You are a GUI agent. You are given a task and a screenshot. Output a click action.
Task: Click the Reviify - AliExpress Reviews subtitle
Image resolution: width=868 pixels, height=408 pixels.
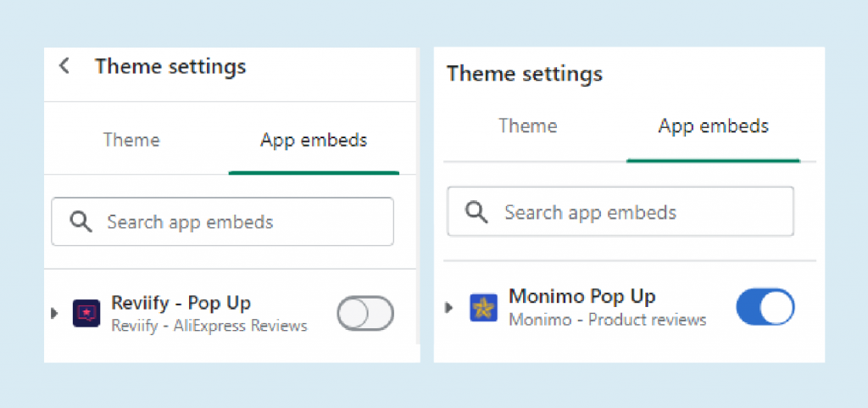209,326
